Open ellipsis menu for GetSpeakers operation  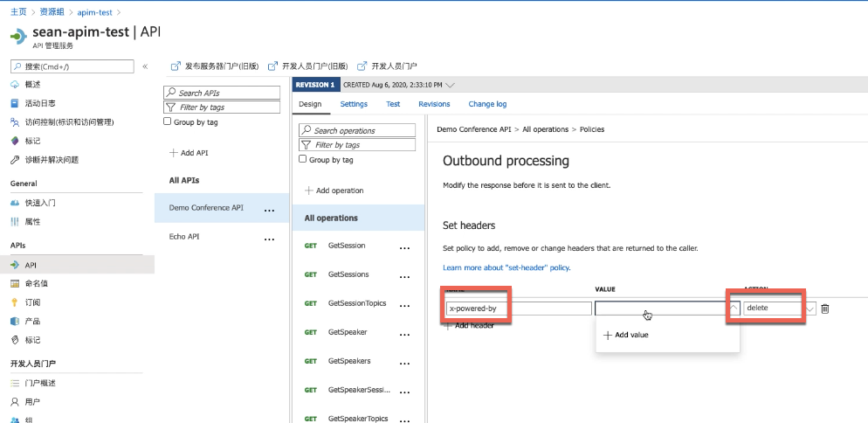pos(404,364)
